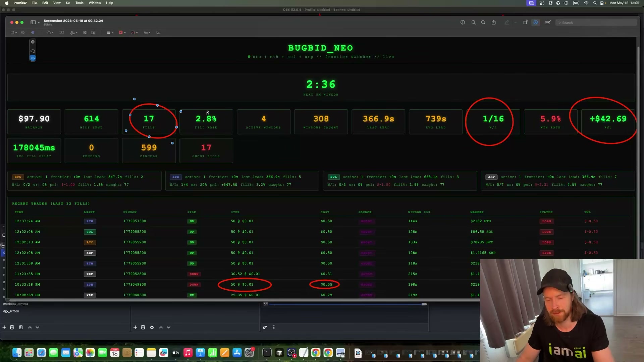Move OBS scene up with arrow
Screen dimensions: 644x362
tap(30, 327)
